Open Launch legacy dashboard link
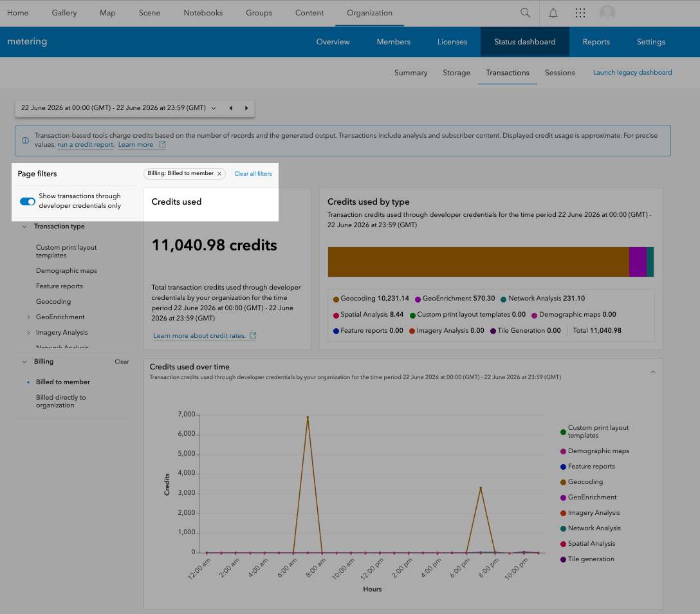The width and height of the screenshot is (700, 614). (x=632, y=72)
